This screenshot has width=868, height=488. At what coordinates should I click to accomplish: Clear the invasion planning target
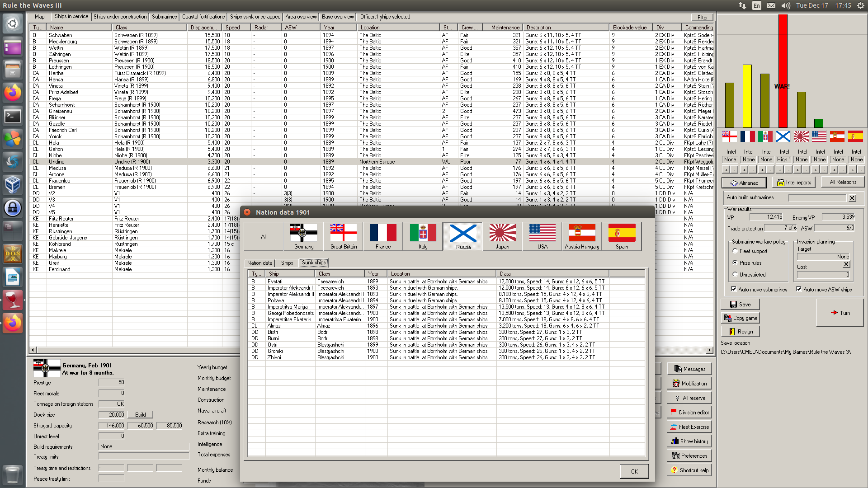click(846, 264)
